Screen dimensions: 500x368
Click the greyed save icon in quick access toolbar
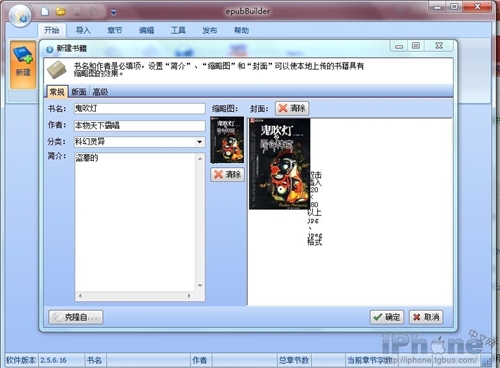coord(77,12)
